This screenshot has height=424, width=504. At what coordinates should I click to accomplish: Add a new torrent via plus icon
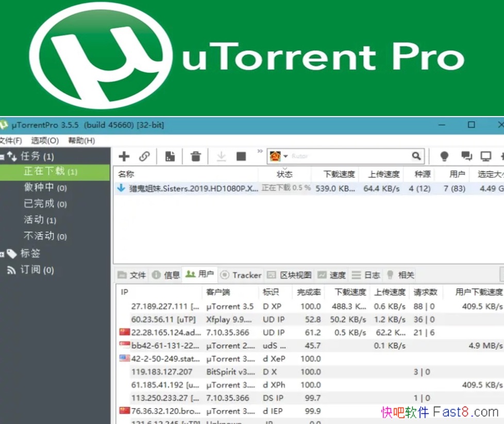point(125,156)
